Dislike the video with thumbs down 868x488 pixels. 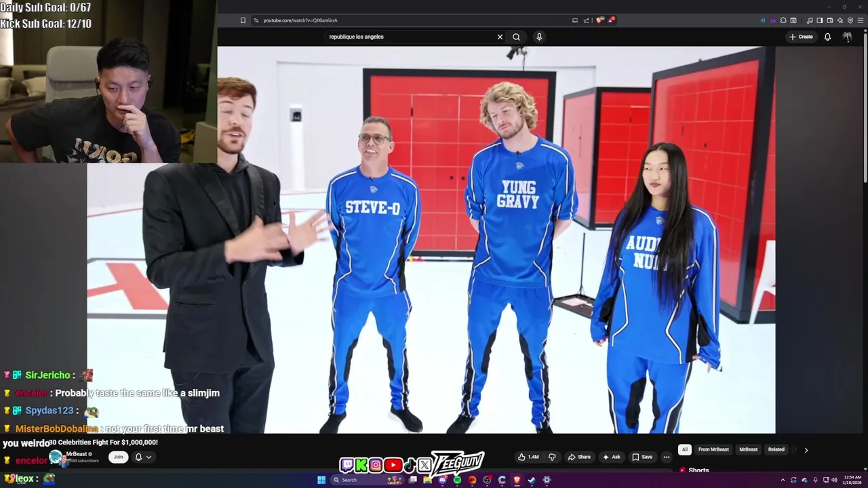coord(552,457)
